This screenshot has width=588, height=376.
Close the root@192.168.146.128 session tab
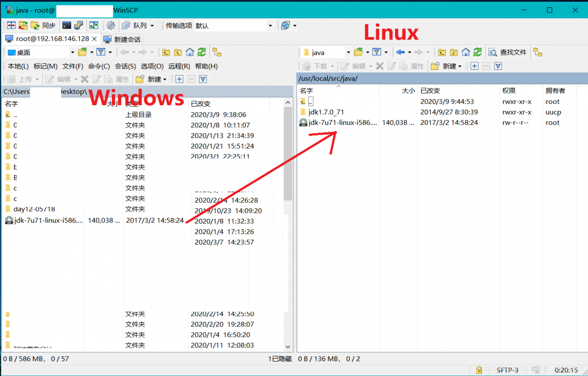[94, 39]
